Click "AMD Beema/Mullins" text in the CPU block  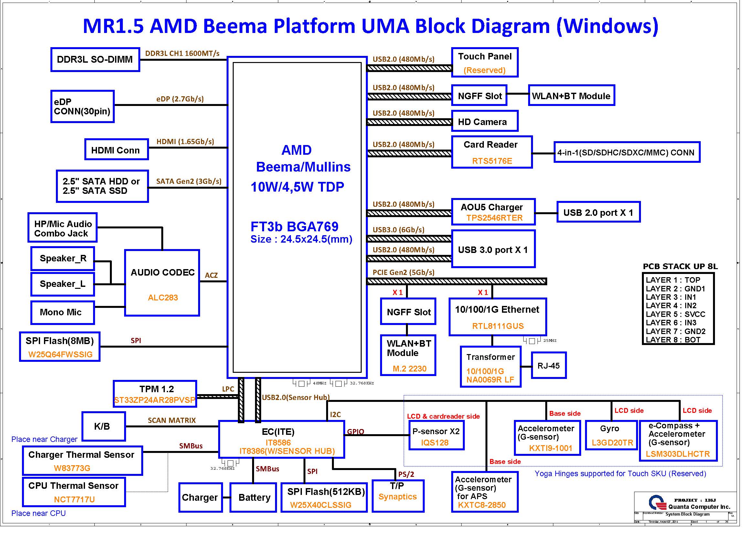pos(303,159)
